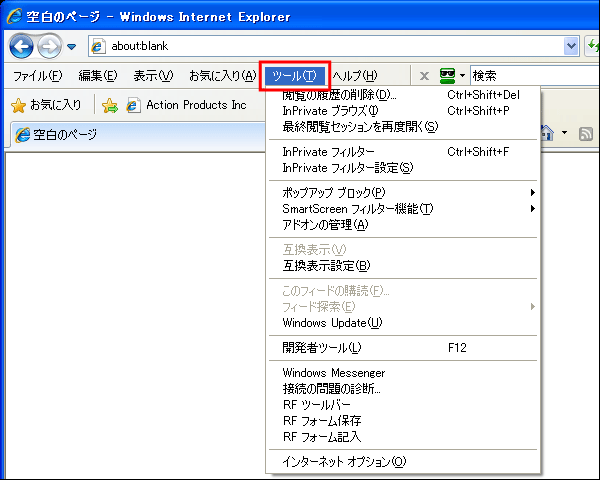Image resolution: width=600 pixels, height=480 pixels.
Task: Open the RoboForm icon dropdown arrow
Action: (x=462, y=76)
